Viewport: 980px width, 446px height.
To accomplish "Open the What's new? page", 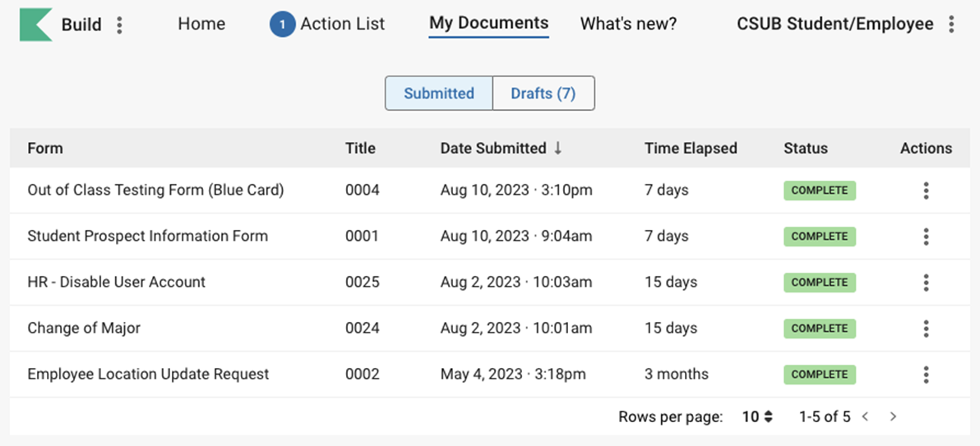I will pos(628,25).
